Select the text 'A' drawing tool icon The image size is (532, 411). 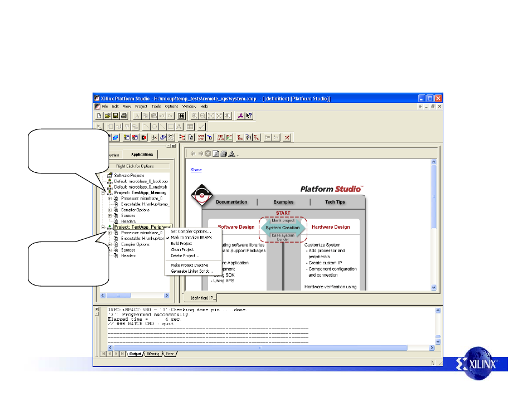click(179, 127)
